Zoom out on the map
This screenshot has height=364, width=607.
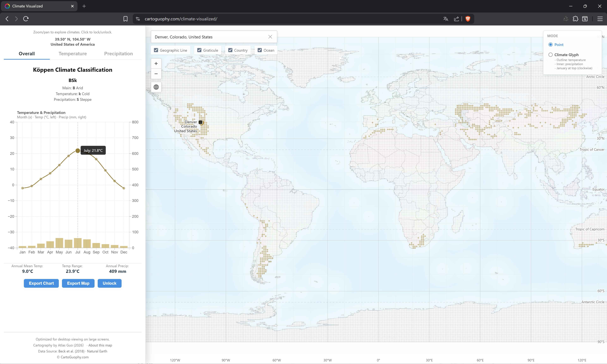point(156,74)
